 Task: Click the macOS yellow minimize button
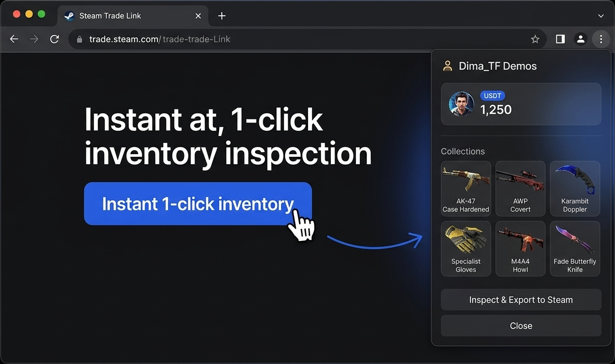coord(29,14)
